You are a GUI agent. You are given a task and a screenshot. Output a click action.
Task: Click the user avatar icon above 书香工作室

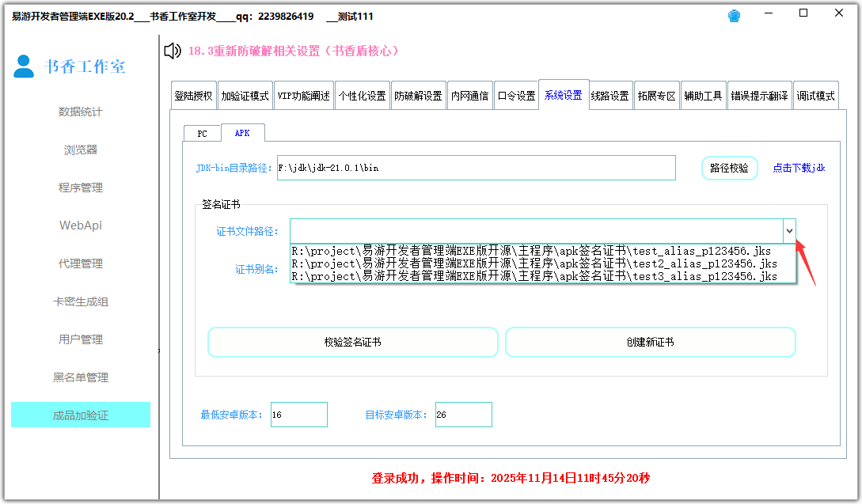coord(23,67)
